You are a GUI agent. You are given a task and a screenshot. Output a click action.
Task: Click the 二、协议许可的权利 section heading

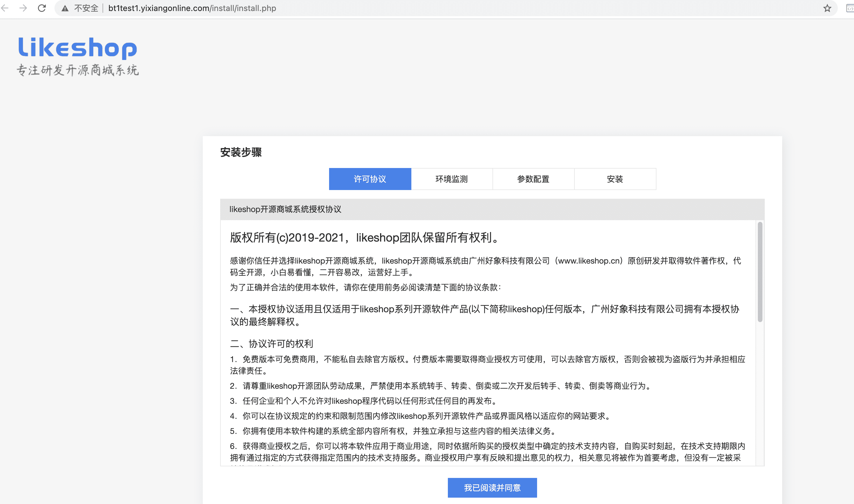[x=271, y=344]
